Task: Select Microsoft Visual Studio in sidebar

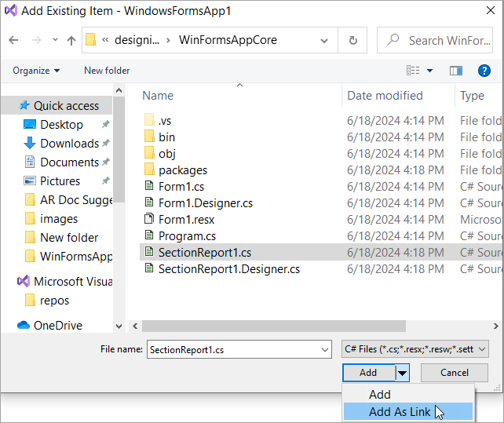Action: [x=64, y=282]
